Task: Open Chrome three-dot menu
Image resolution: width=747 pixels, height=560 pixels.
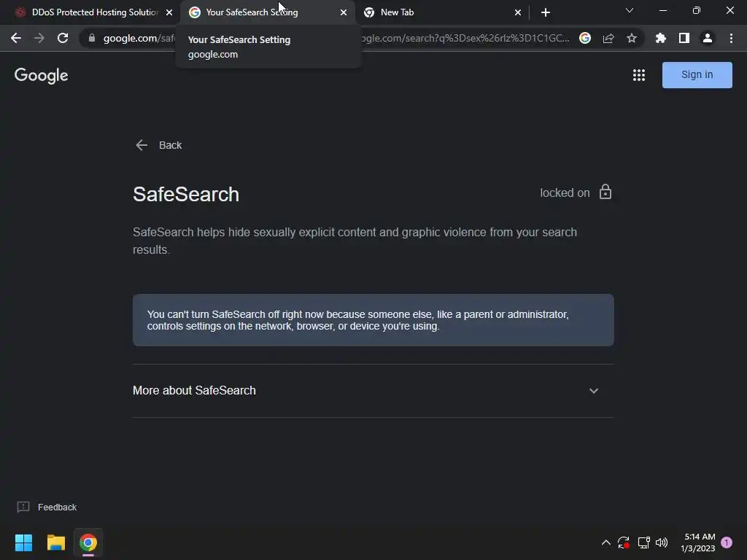Action: pos(731,38)
